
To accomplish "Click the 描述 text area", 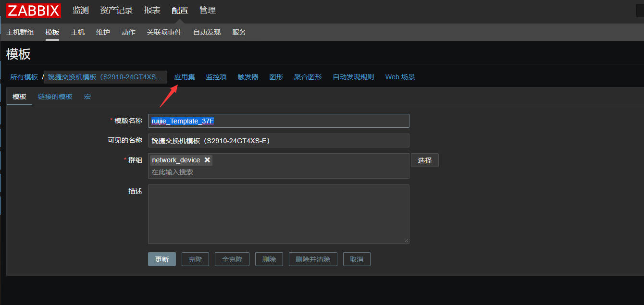I will tap(279, 214).
